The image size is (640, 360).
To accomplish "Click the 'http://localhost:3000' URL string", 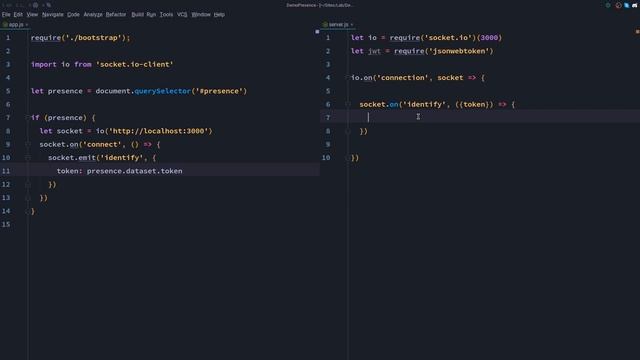I will point(158,131).
